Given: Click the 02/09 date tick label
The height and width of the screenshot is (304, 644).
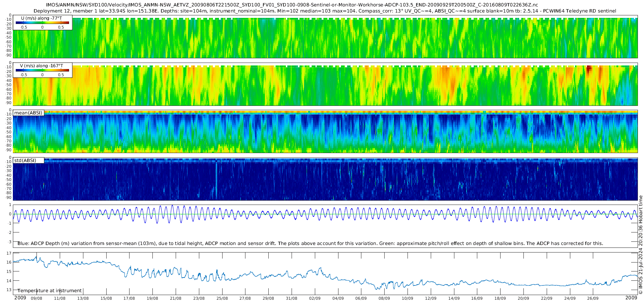Looking at the screenshot, I should [x=315, y=298].
